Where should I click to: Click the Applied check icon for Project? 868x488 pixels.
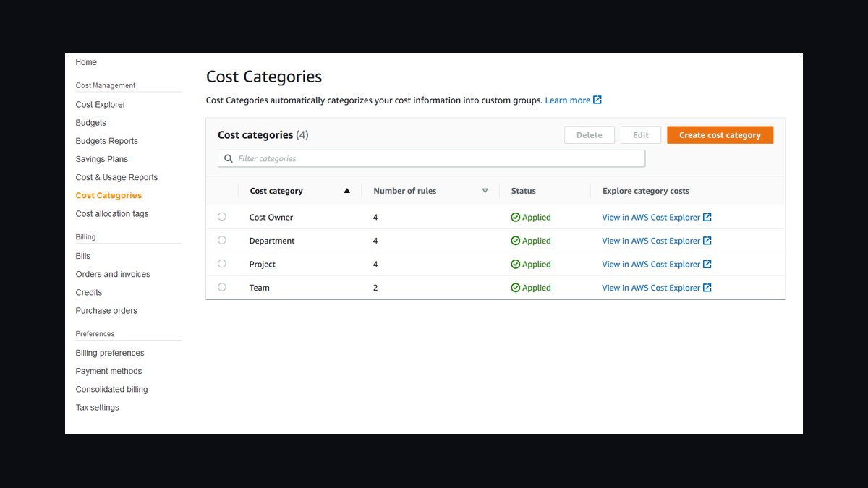point(516,264)
